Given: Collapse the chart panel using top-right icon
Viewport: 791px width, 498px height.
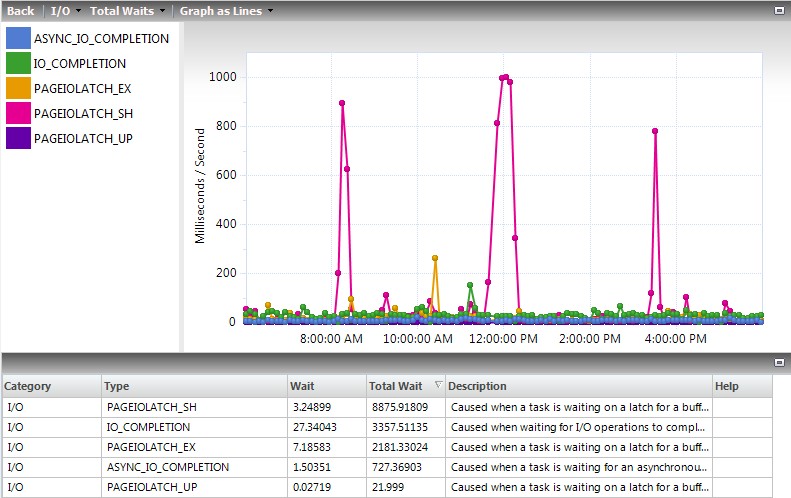Looking at the screenshot, I should (x=779, y=10).
